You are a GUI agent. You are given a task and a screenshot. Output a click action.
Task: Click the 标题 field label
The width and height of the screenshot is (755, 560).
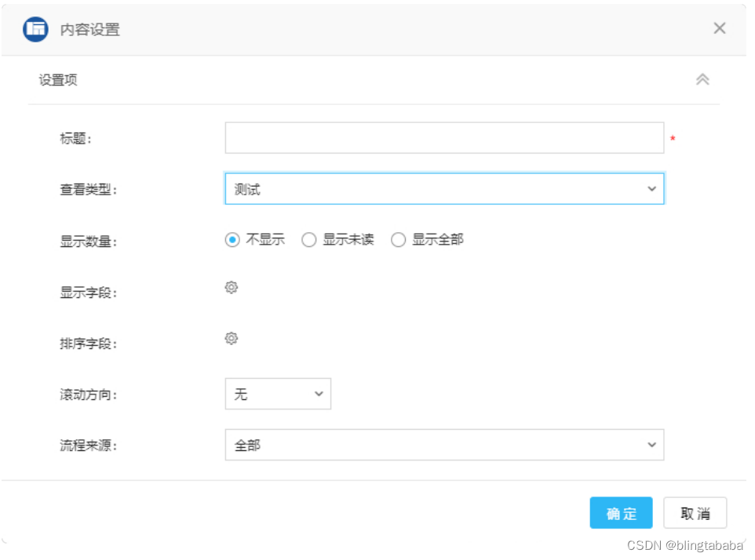point(75,139)
